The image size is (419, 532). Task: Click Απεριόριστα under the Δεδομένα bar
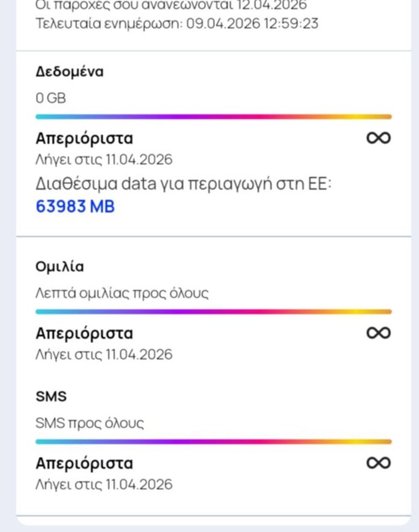point(84,138)
